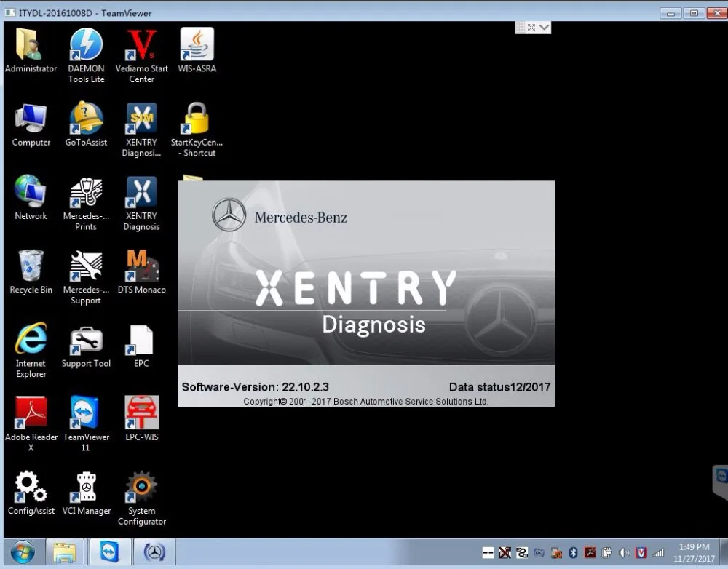Image resolution: width=728 pixels, height=569 pixels.
Task: Expand the TeamViewer toolbar chevron at top
Action: point(545,28)
